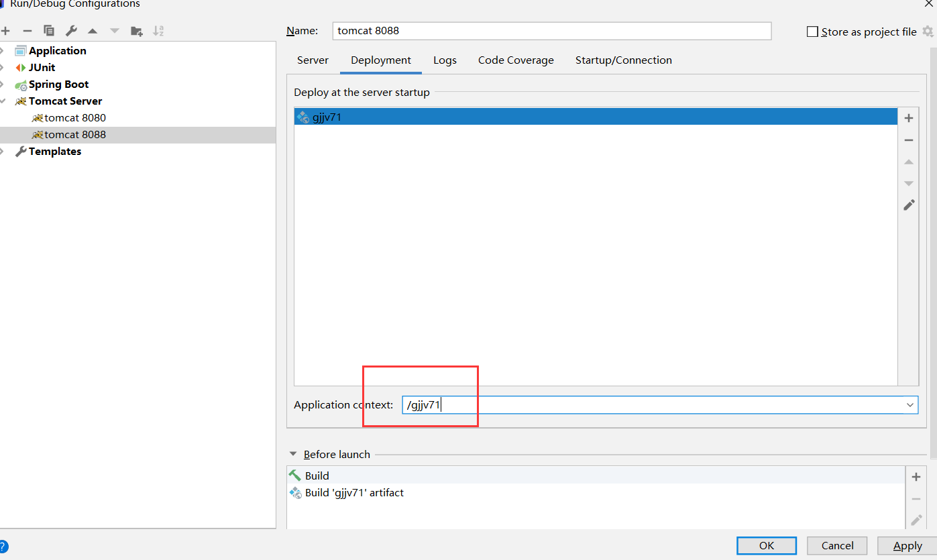This screenshot has height=560, width=937.
Task: Move deployment artifact down
Action: tap(909, 184)
